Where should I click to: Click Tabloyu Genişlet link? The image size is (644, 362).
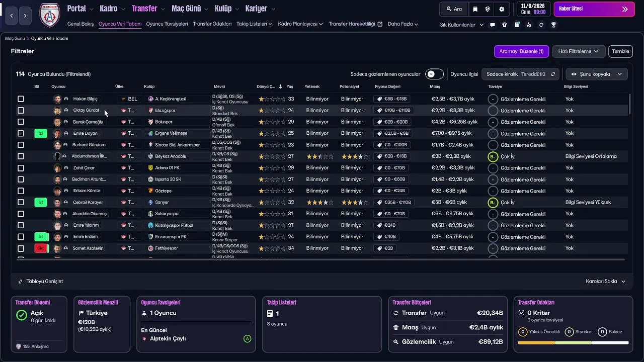click(41, 282)
